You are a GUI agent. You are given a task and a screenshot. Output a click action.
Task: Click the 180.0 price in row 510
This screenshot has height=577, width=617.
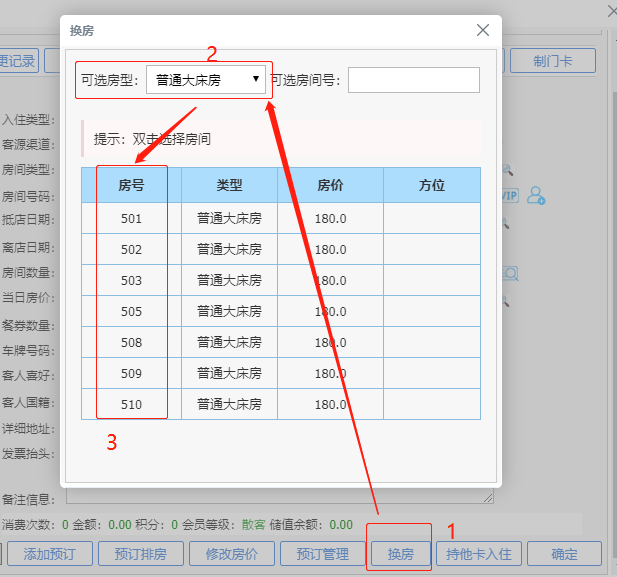331,405
